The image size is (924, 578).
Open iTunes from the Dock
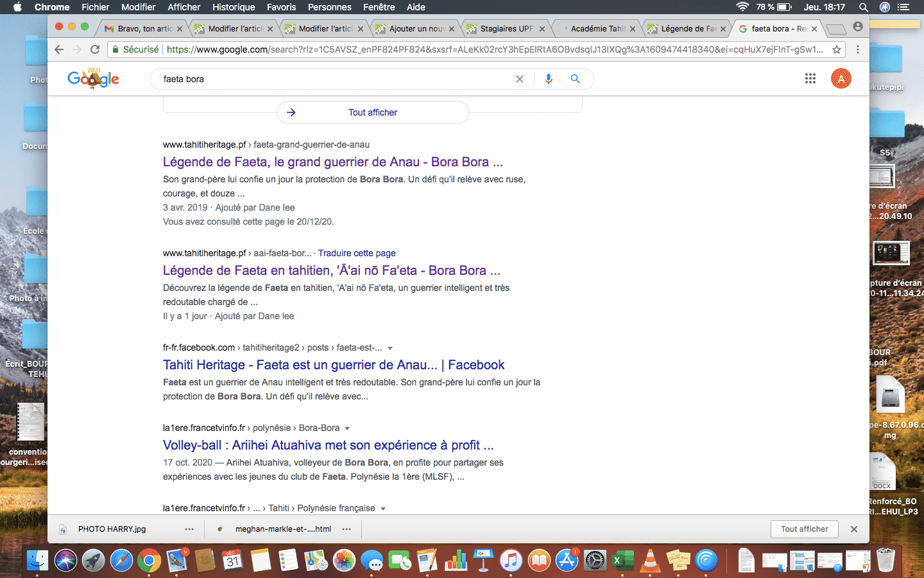click(511, 561)
